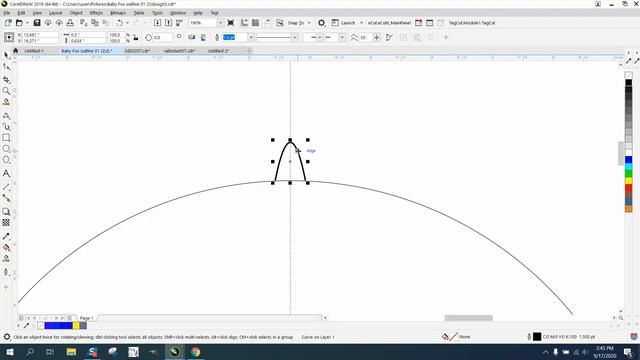Select the Transparency checkerboard tool in the toolbox
The height and width of the screenshot is (360, 640).
6,222
